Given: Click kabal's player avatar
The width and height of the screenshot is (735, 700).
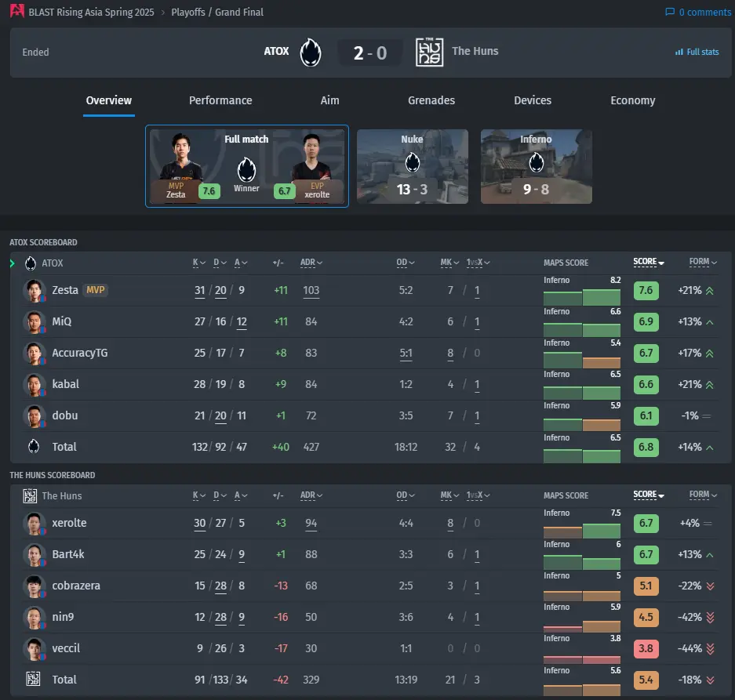Looking at the screenshot, I should click(x=35, y=385).
